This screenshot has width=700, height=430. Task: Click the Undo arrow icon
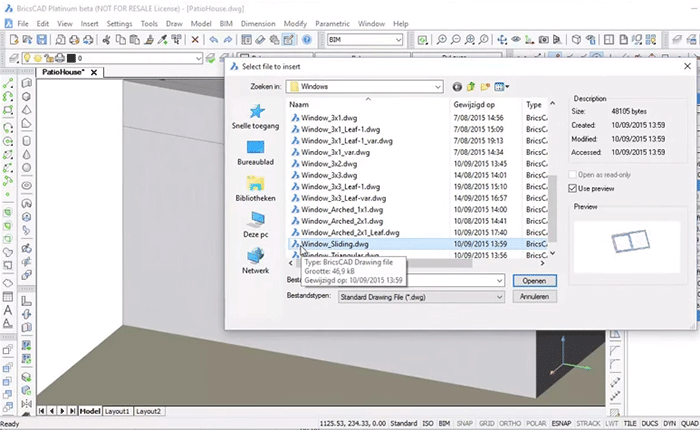pyautogui.click(x=214, y=40)
